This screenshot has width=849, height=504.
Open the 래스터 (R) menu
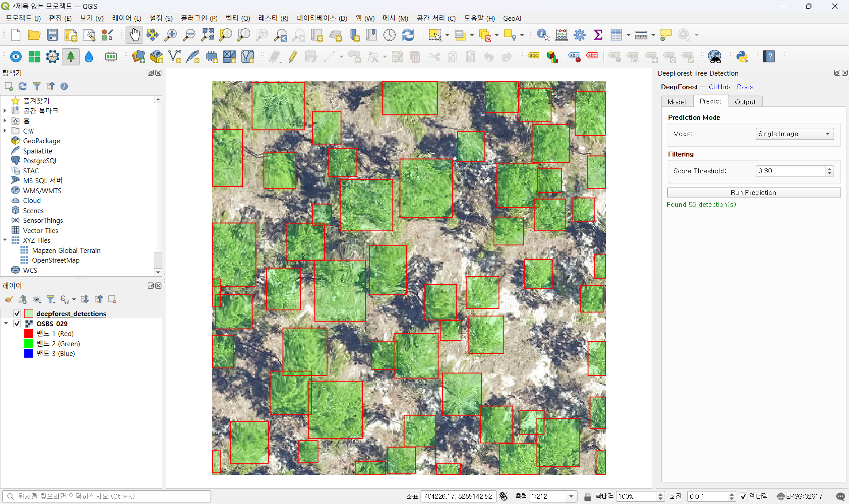pyautogui.click(x=273, y=18)
